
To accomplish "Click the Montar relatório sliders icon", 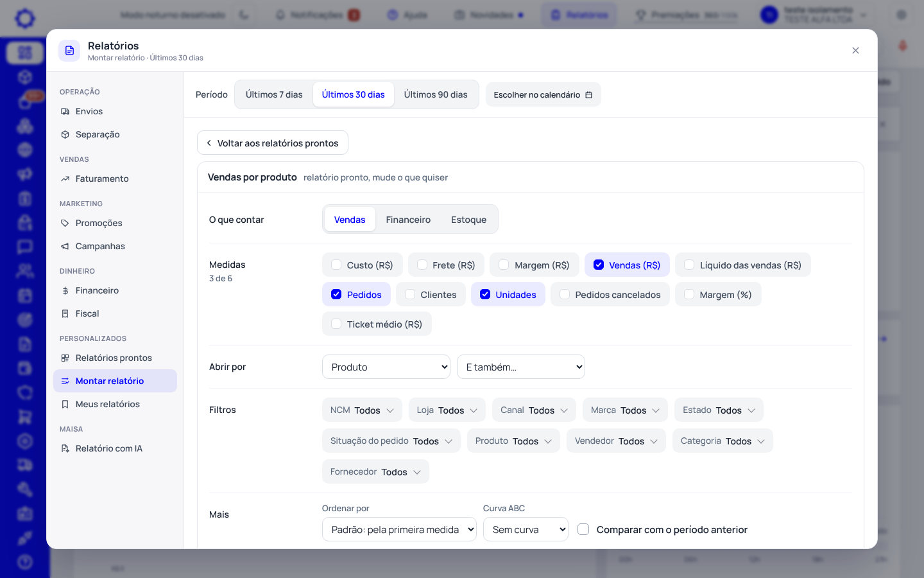I will click(x=65, y=381).
